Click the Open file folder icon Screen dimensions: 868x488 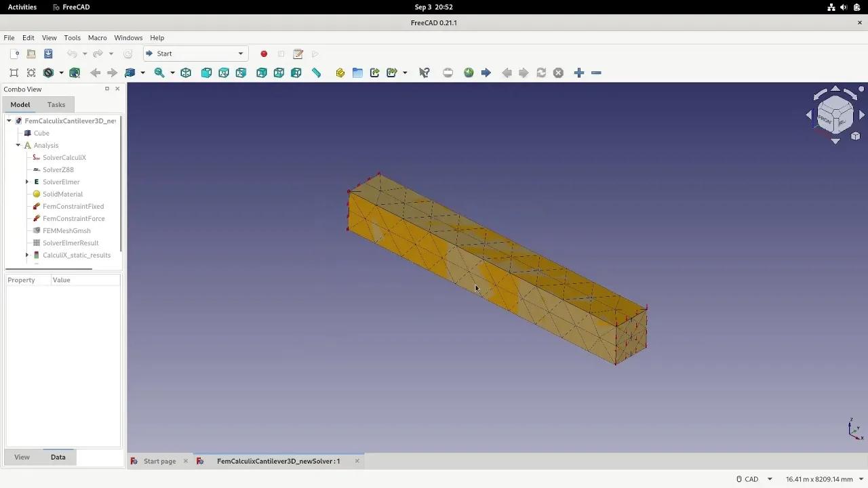pos(31,54)
